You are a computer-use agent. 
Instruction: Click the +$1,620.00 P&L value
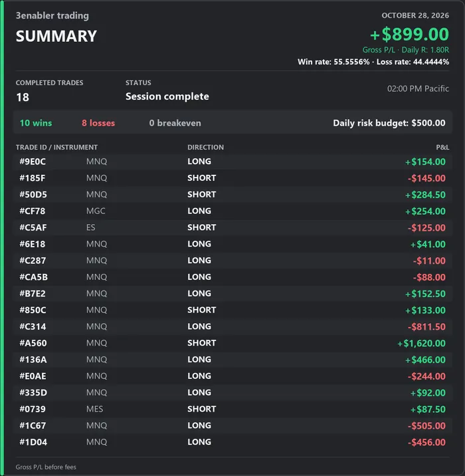pyautogui.click(x=421, y=343)
